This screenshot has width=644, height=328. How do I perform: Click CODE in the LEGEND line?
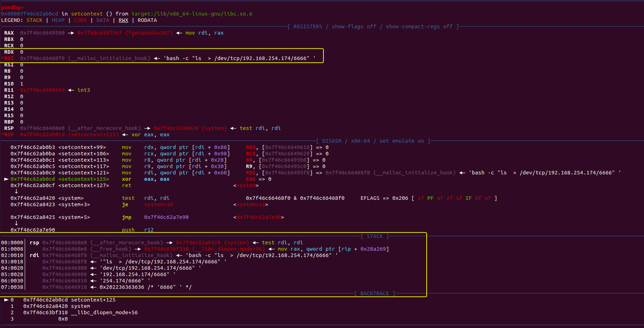80,20
